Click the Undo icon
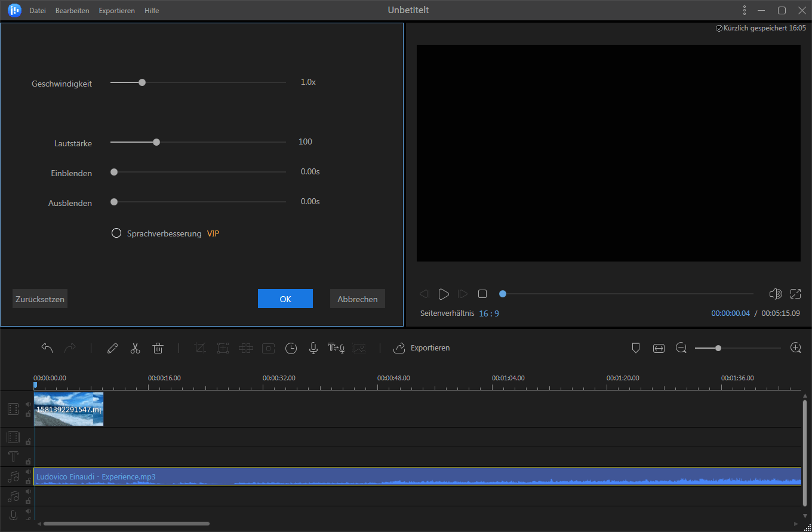 tap(47, 347)
